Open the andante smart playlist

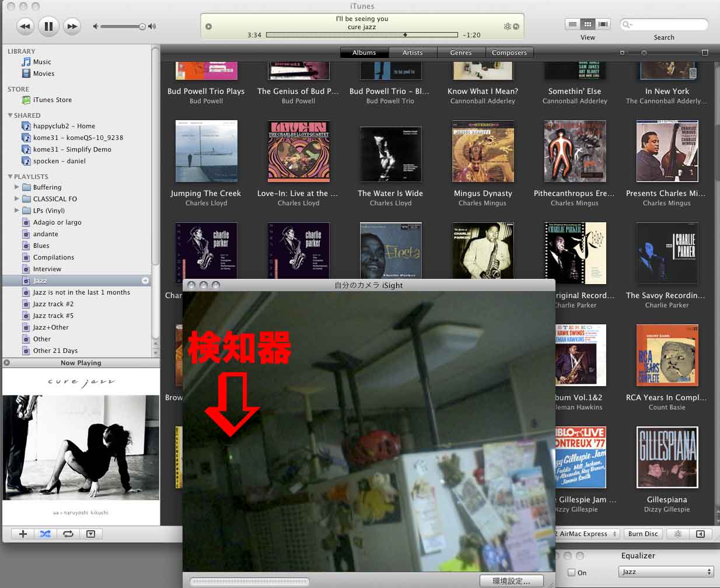46,234
